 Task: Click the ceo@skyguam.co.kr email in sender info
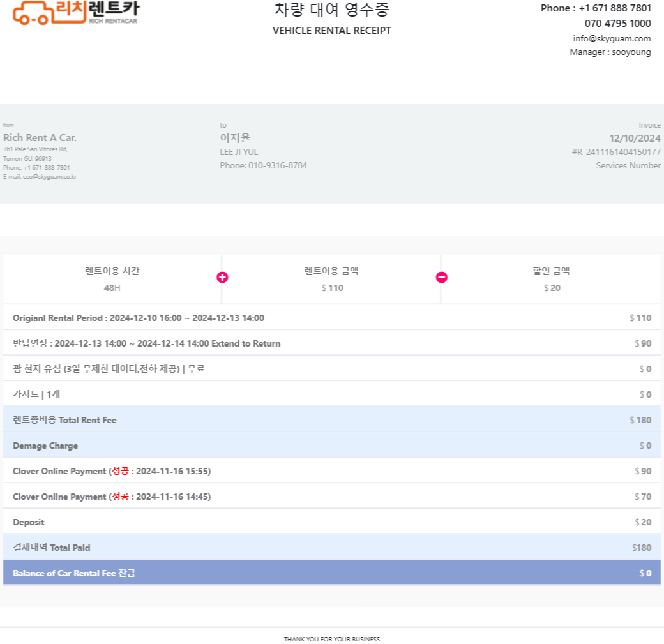point(50,177)
